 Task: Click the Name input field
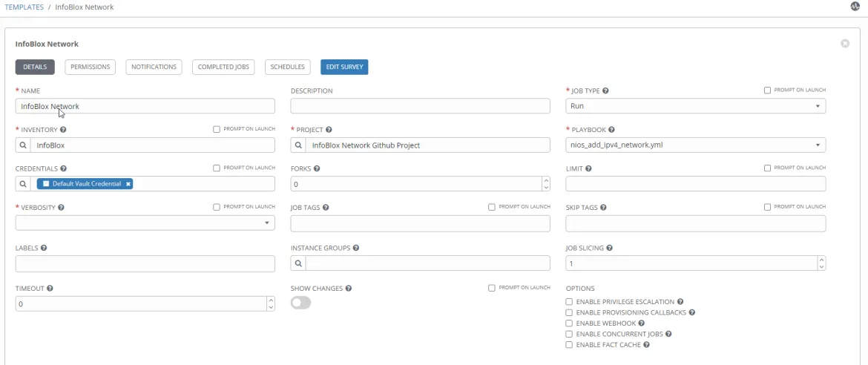(x=145, y=106)
